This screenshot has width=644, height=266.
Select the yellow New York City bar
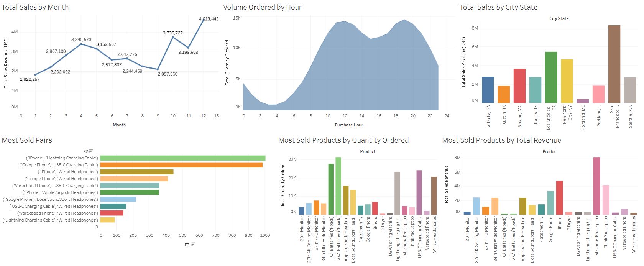click(567, 81)
